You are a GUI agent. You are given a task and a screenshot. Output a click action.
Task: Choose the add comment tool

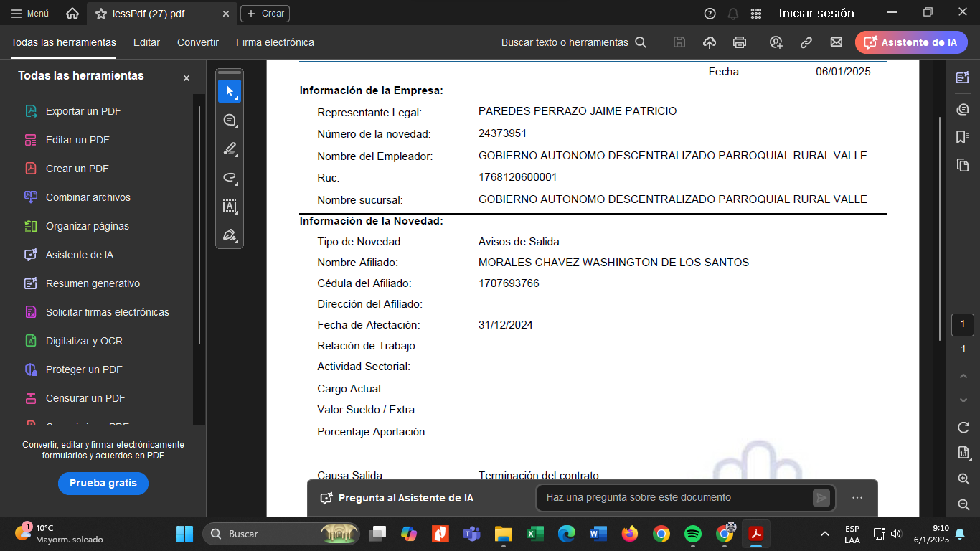(x=230, y=120)
